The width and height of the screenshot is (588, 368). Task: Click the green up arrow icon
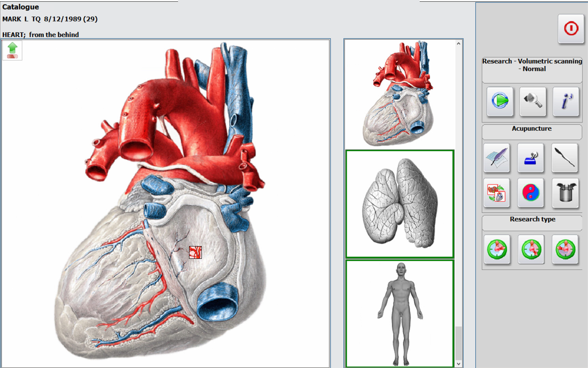click(x=12, y=50)
